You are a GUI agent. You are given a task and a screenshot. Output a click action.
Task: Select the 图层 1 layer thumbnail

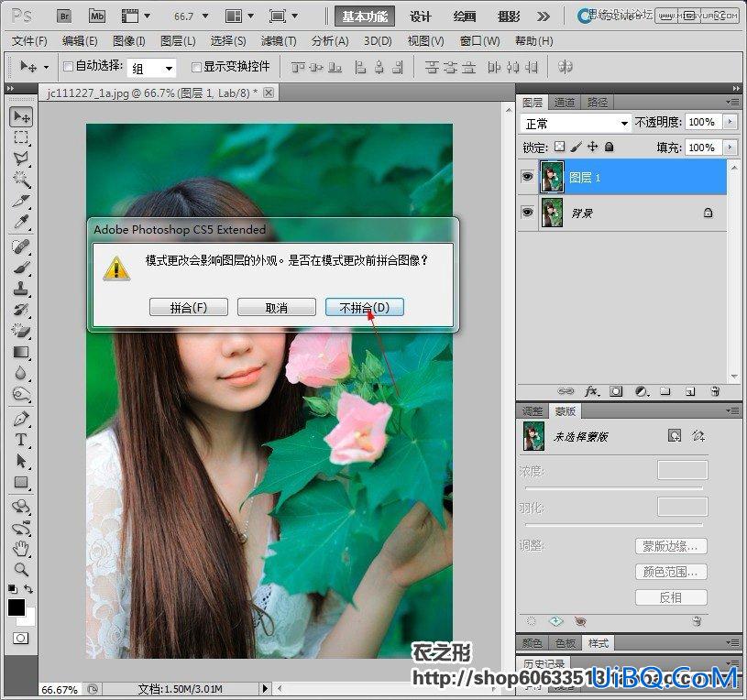point(552,177)
